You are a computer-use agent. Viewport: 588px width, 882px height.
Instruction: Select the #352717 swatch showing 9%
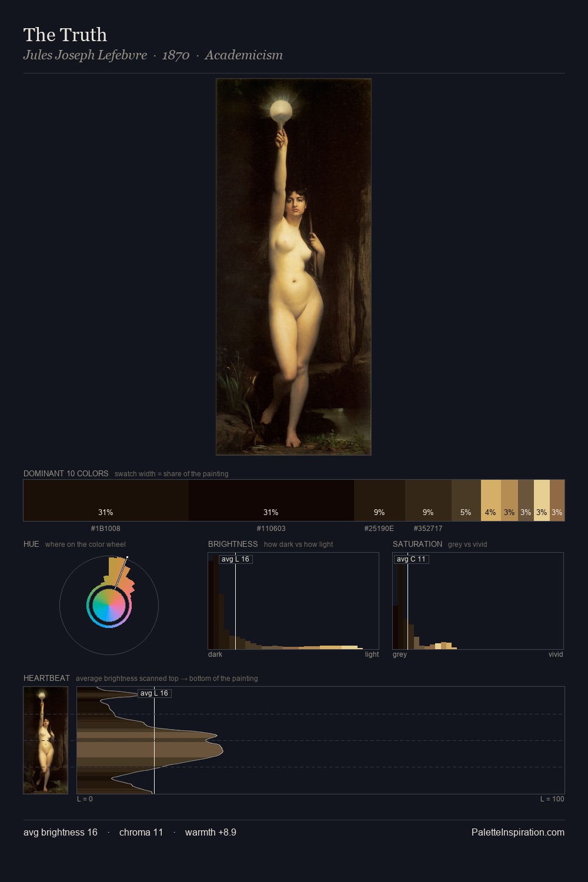pyautogui.click(x=428, y=500)
